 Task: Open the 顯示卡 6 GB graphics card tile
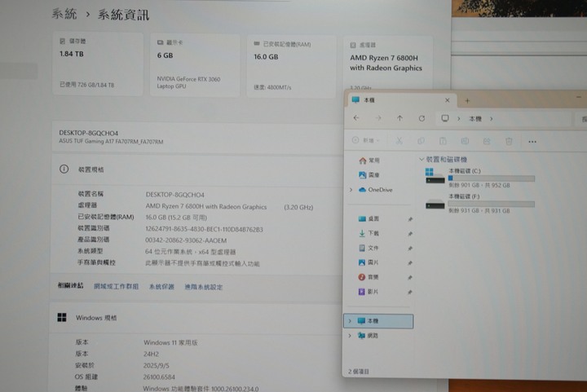(195, 65)
